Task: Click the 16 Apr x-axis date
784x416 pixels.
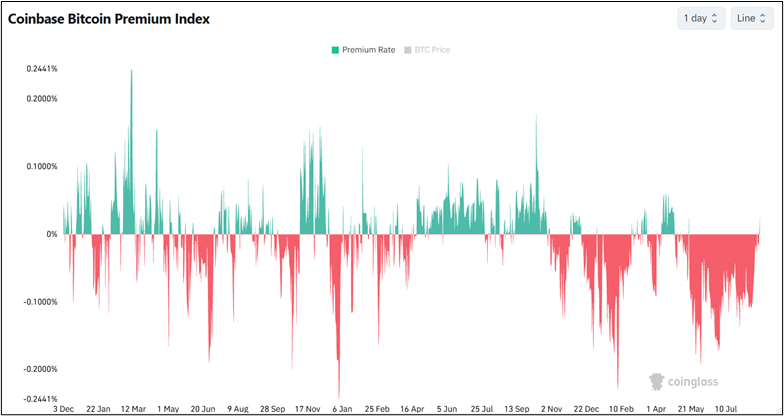Action: tap(412, 408)
